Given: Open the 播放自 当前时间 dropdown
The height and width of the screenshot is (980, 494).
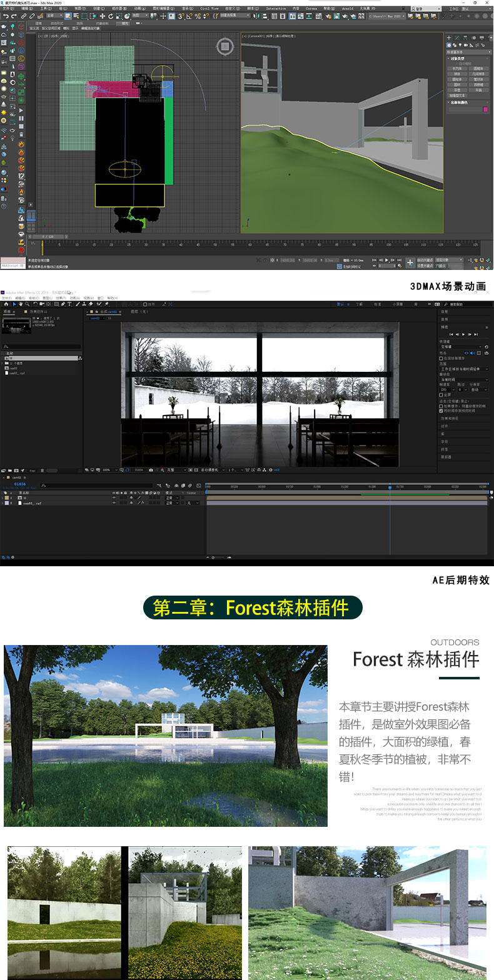Looking at the screenshot, I should pos(464,379).
